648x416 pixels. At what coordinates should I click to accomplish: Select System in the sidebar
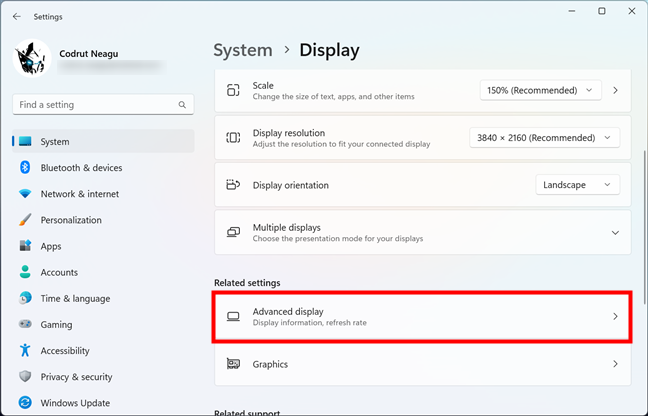pos(103,141)
